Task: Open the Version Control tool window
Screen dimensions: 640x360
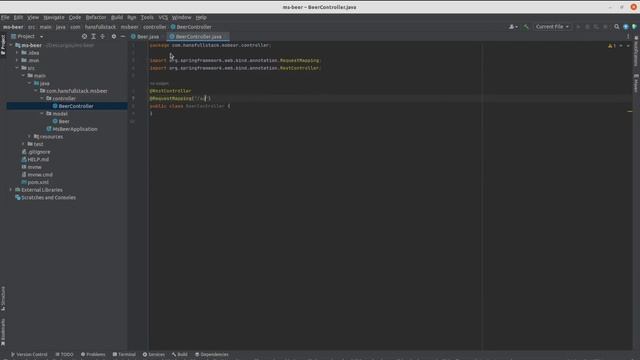Action: pyautogui.click(x=29, y=354)
